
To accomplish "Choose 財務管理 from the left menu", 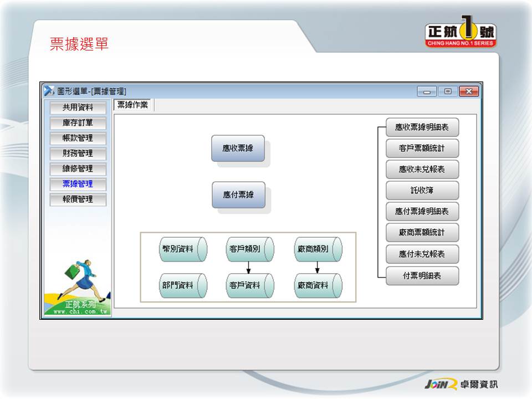I will (x=78, y=154).
